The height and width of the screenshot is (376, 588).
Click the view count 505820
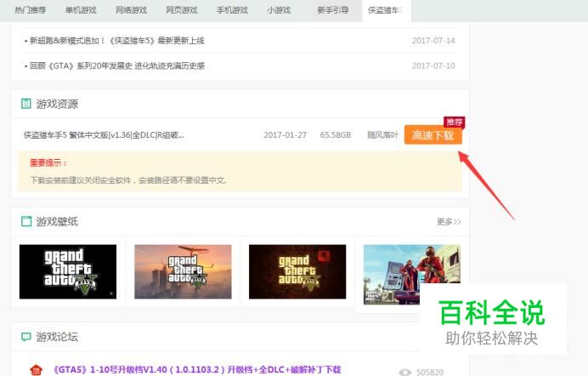[x=430, y=372]
